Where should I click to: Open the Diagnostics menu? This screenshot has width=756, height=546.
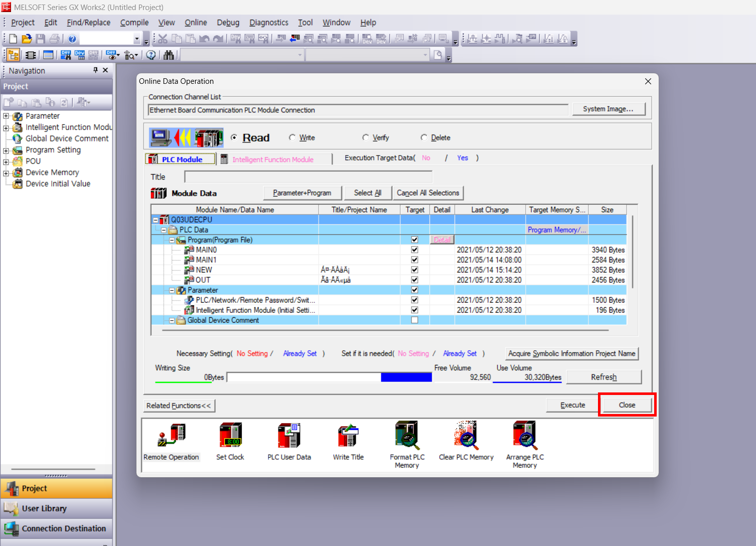click(268, 23)
